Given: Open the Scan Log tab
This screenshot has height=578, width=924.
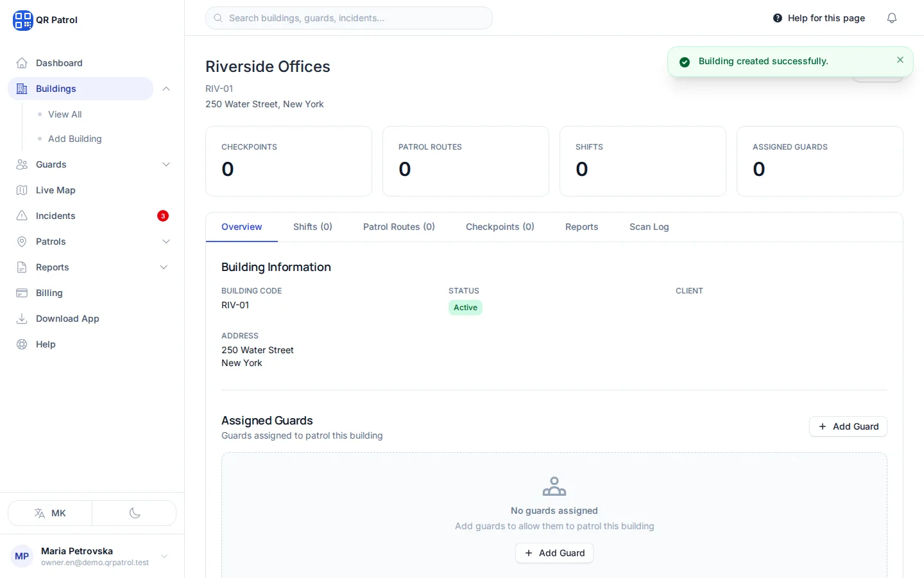Looking at the screenshot, I should [649, 227].
